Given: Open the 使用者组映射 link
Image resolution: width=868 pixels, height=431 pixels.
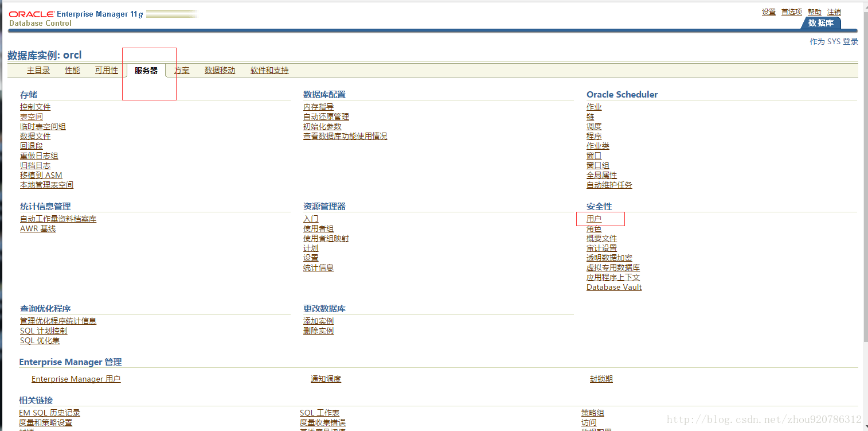Looking at the screenshot, I should tap(326, 239).
